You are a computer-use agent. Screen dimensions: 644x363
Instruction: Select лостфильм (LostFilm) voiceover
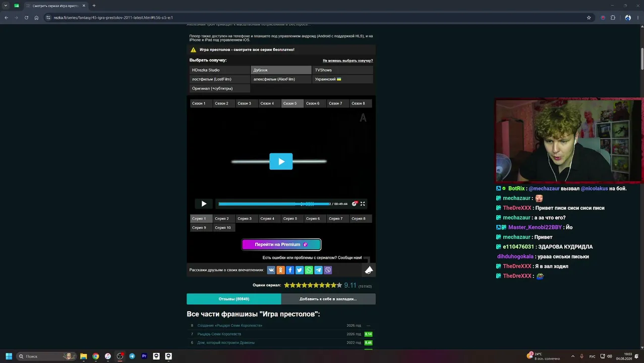pyautogui.click(x=220, y=79)
